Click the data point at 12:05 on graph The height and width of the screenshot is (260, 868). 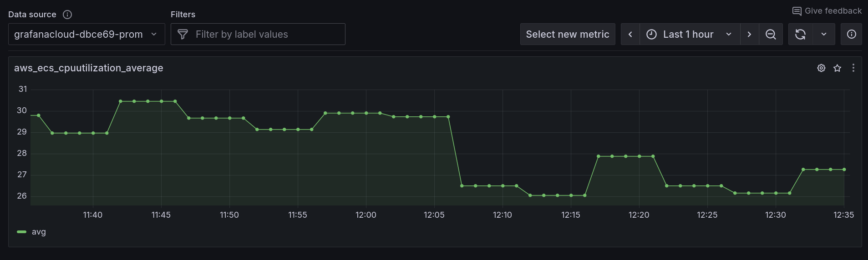pyautogui.click(x=435, y=117)
